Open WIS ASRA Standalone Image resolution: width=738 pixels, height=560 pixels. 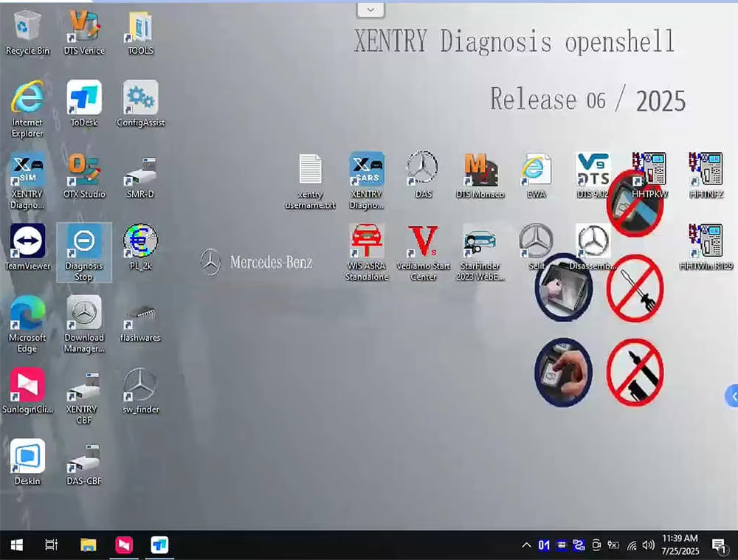click(366, 243)
